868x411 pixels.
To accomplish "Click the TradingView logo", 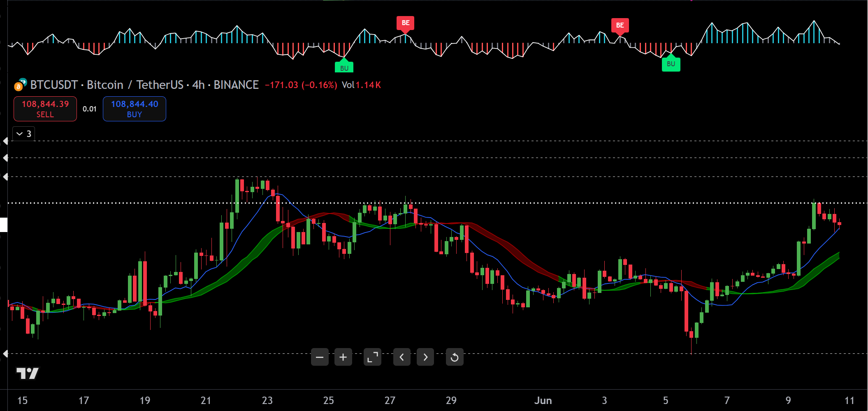I will click(x=27, y=373).
